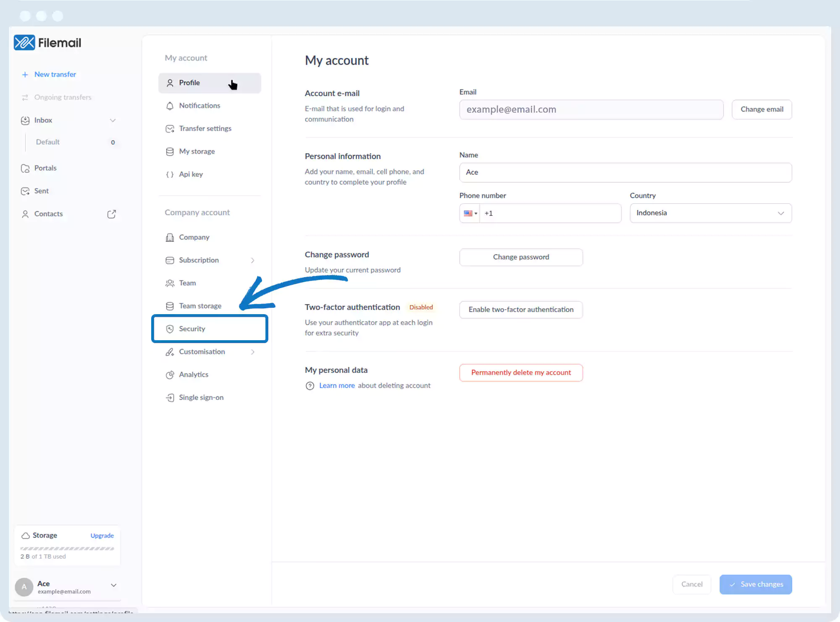Click the plus icon for New transfer
This screenshot has width=840, height=622.
coord(25,74)
